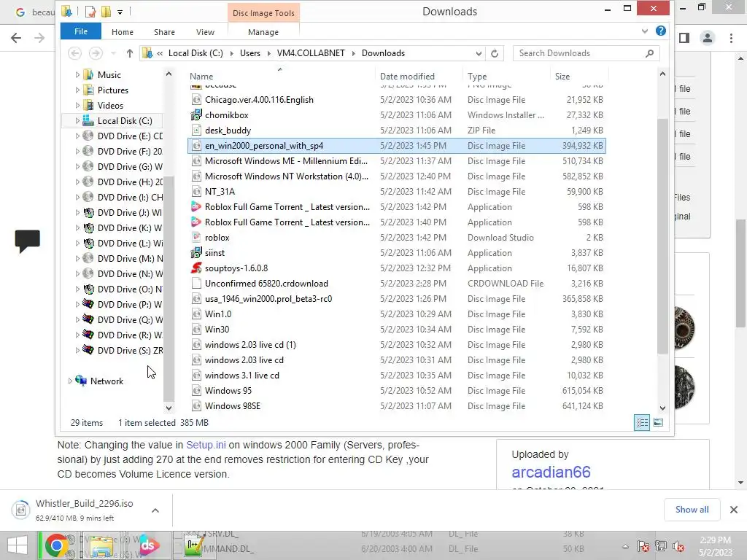The image size is (747, 560).
Task: Expand the Network tree node
Action: pos(70,381)
